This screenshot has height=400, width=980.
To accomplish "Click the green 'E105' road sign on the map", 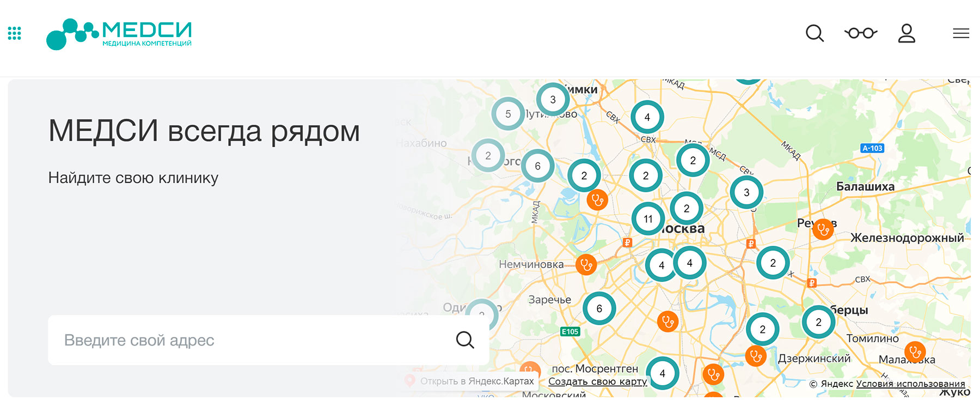I will pos(570,331).
